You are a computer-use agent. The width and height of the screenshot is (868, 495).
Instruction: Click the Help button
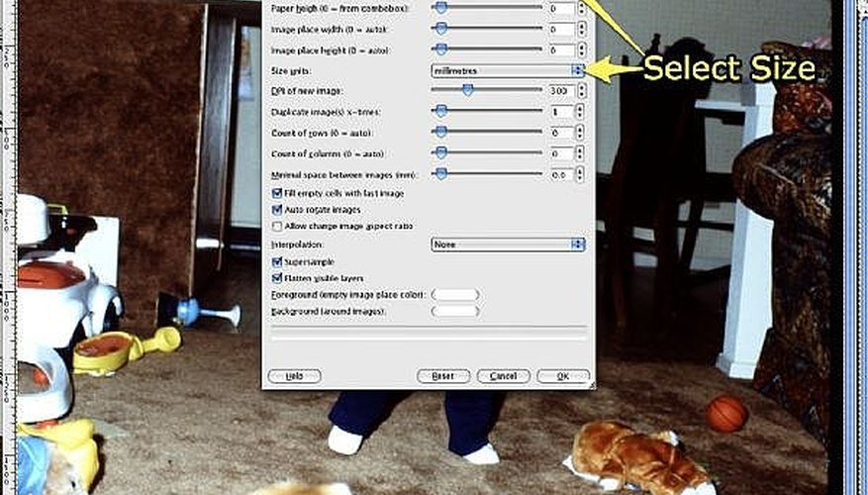point(294,376)
